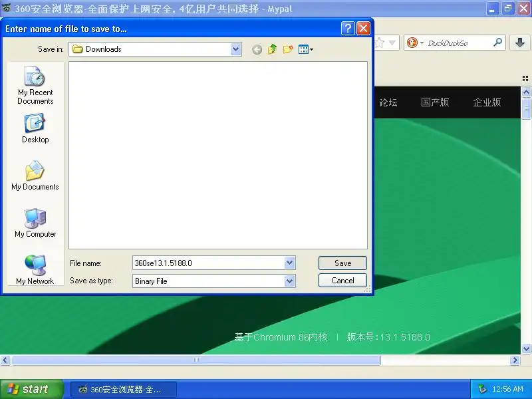Go up one folder level
Image resolution: width=532 pixels, height=399 pixels.
click(272, 49)
